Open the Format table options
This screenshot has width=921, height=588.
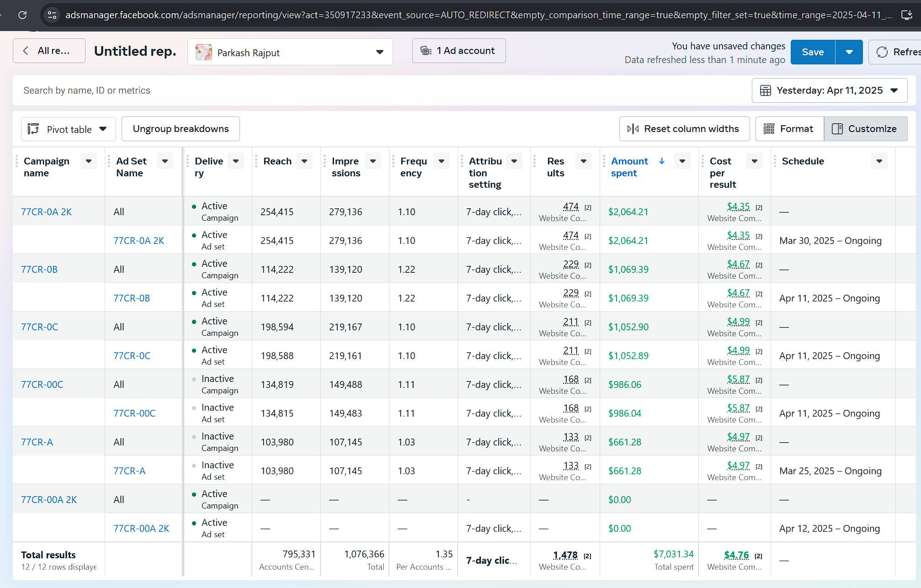(x=789, y=129)
